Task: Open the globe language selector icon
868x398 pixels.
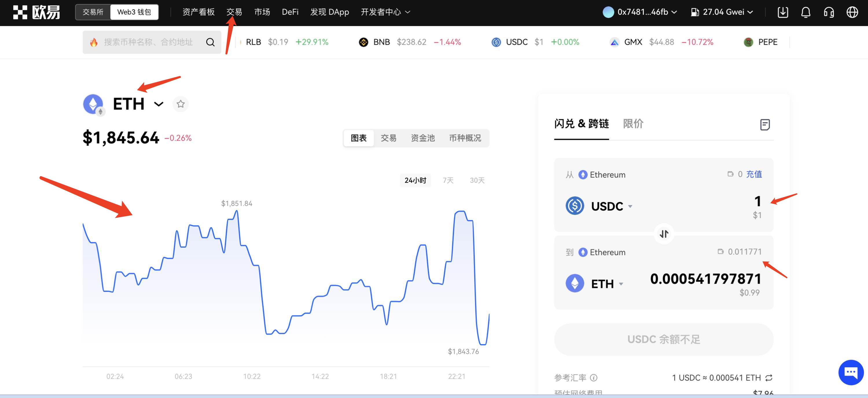Action: pos(852,12)
